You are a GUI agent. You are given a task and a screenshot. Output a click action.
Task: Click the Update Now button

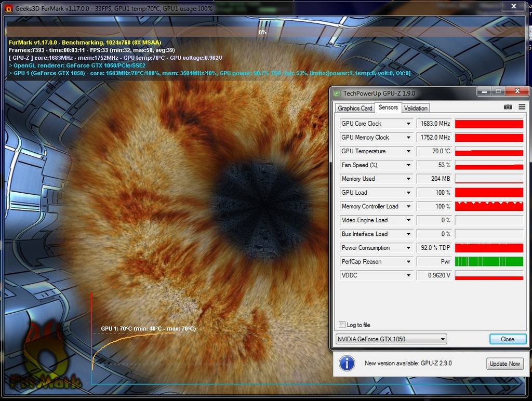[x=504, y=364]
